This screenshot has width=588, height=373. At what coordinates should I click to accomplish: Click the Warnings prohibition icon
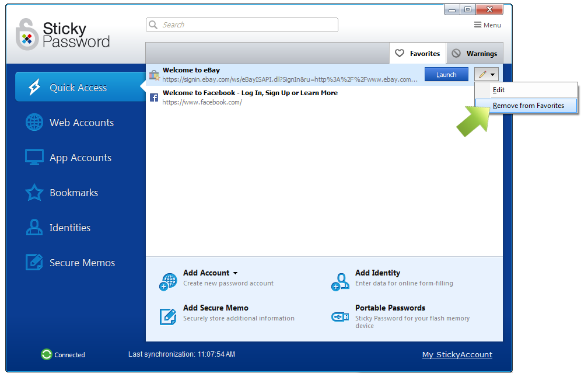coord(456,53)
